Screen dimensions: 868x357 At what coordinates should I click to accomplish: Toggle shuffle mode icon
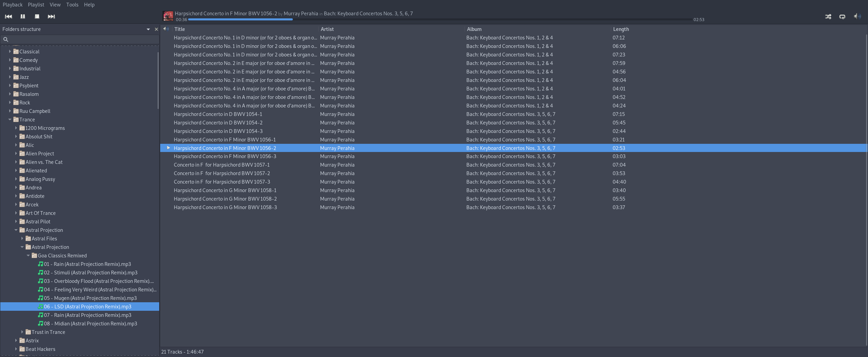click(x=828, y=16)
